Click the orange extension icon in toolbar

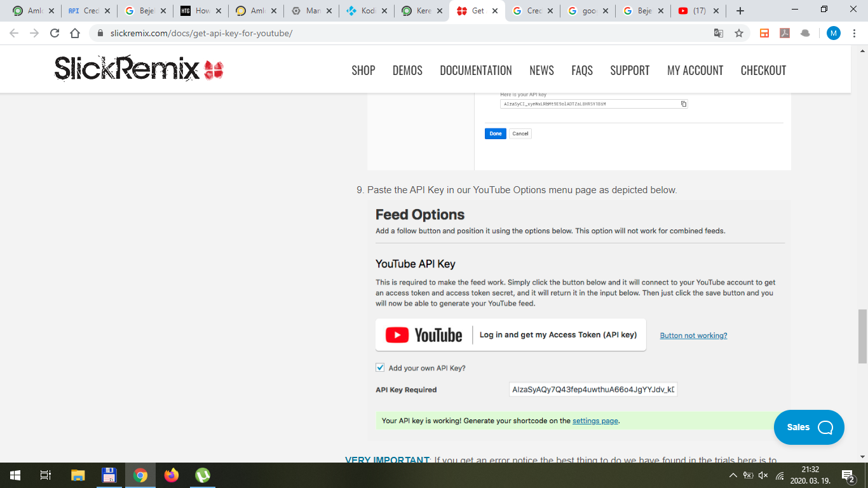coord(764,33)
